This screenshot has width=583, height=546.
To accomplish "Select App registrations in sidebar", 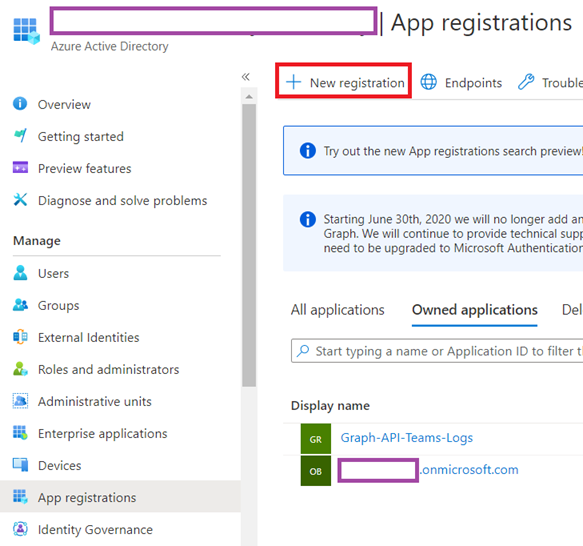I will [120, 497].
